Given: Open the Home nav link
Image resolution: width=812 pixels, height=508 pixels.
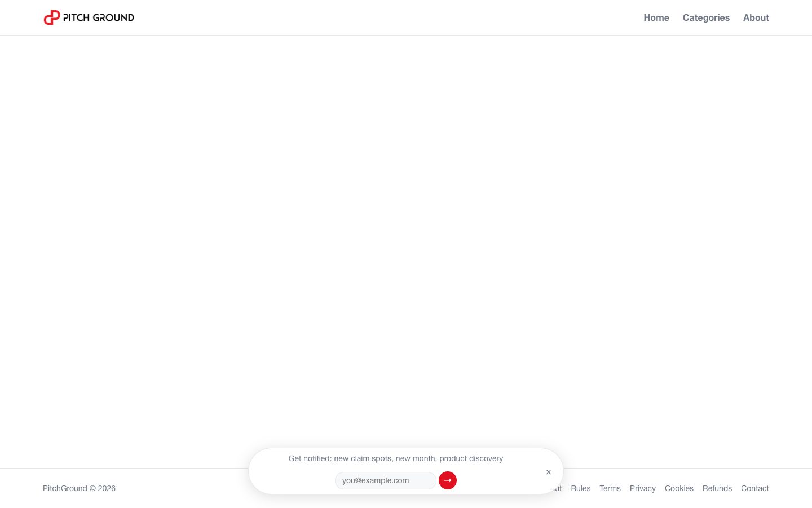Looking at the screenshot, I should tap(656, 17).
